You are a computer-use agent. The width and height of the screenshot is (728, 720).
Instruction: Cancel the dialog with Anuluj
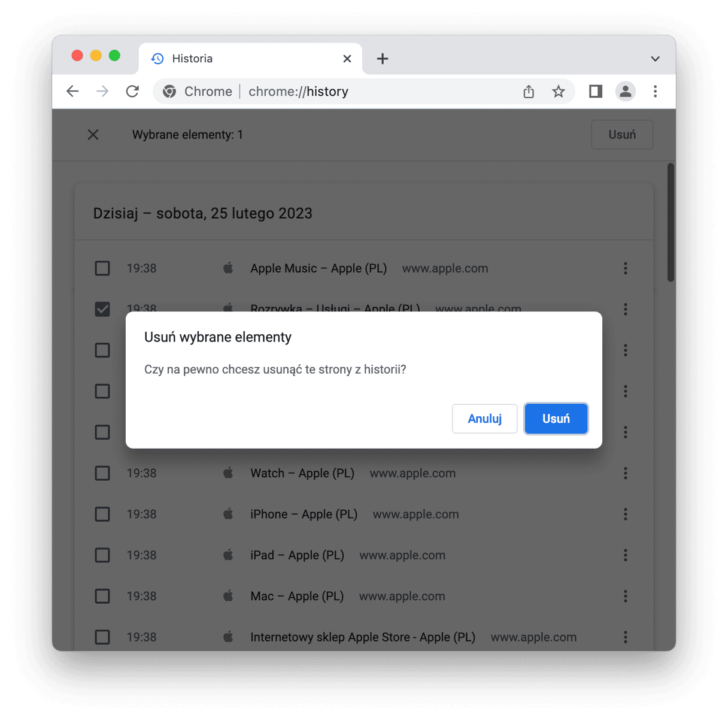pos(484,419)
